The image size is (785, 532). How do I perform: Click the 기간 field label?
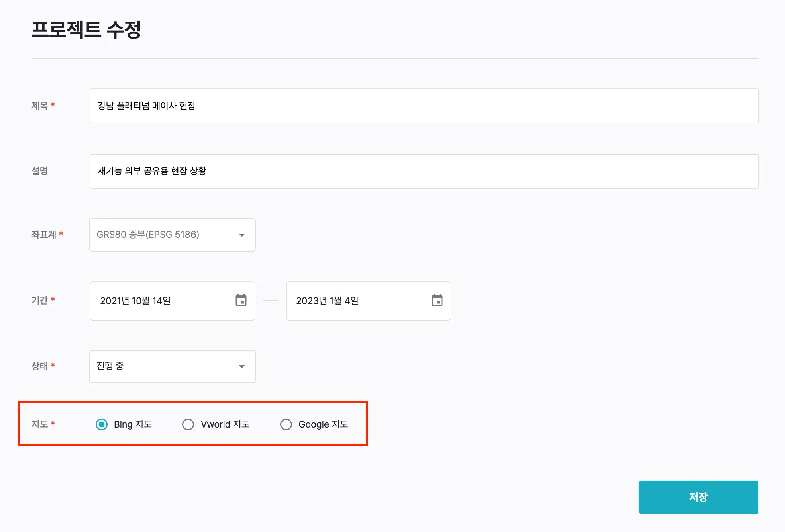click(x=39, y=300)
